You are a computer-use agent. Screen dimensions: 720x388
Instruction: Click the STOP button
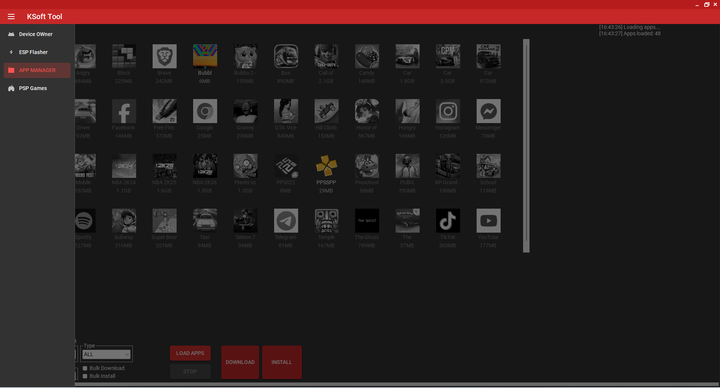tap(190, 371)
